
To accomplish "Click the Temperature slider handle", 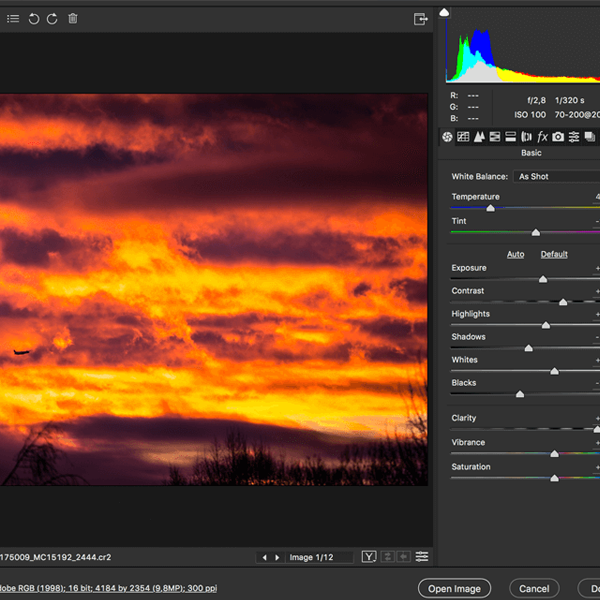I will (x=490, y=208).
